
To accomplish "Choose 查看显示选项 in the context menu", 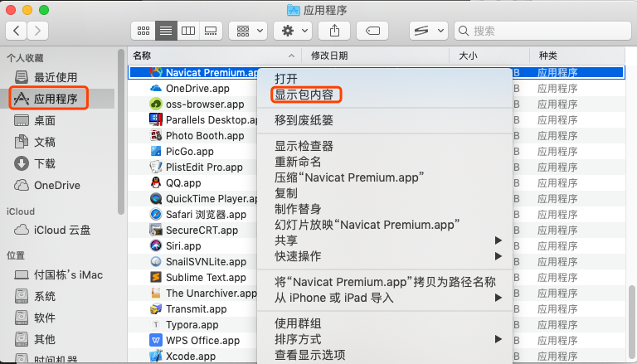I will (310, 355).
